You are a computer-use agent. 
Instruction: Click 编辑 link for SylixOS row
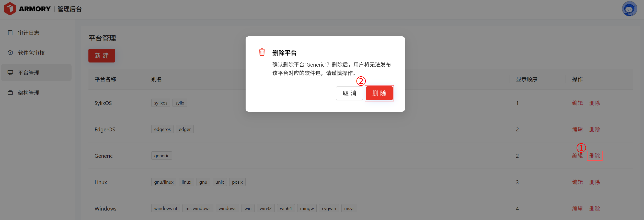coord(577,103)
